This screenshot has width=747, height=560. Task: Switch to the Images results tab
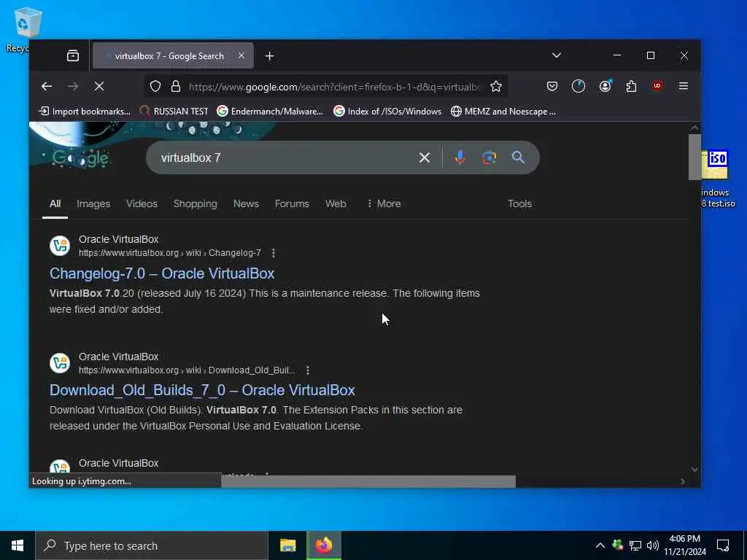coord(93,204)
